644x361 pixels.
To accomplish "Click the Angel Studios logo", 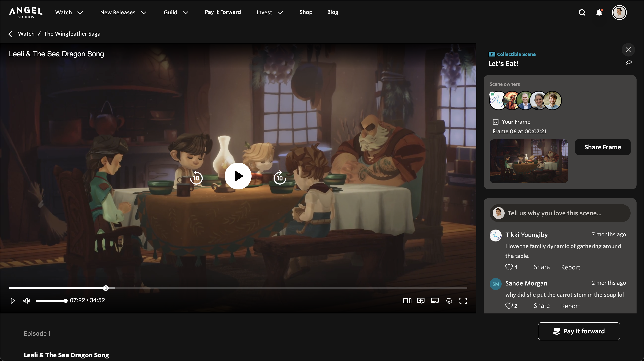I will pyautogui.click(x=26, y=12).
